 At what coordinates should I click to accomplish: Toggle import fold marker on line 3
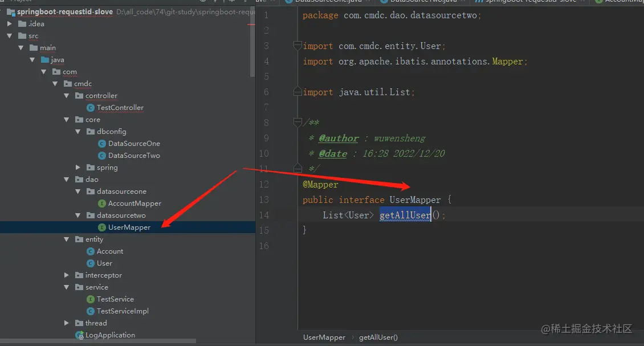point(297,46)
